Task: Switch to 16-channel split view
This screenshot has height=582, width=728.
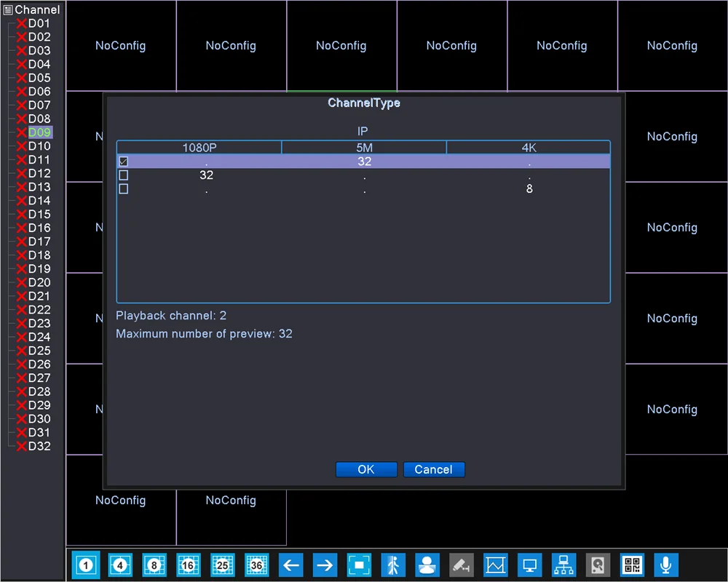Action: [x=188, y=565]
